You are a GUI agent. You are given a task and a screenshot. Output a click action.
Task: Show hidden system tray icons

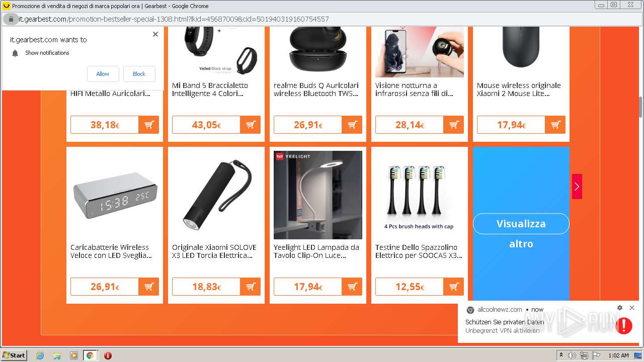click(561, 355)
